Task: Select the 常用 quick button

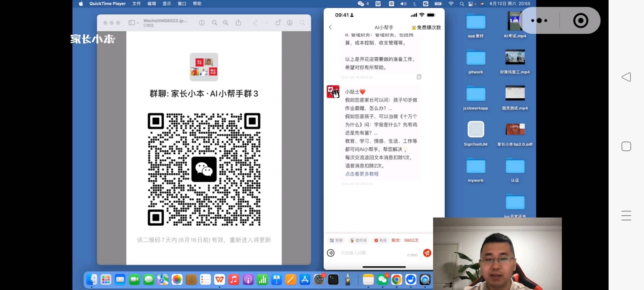Action: pos(336,240)
